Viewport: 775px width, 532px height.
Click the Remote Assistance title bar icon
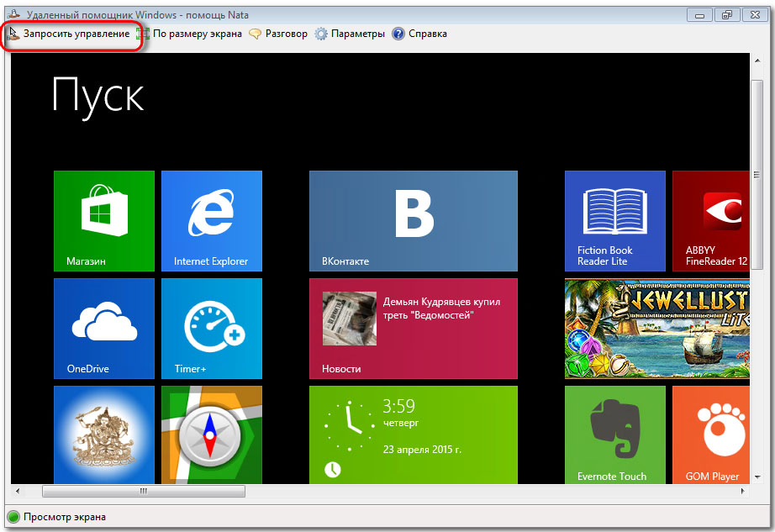coord(13,14)
